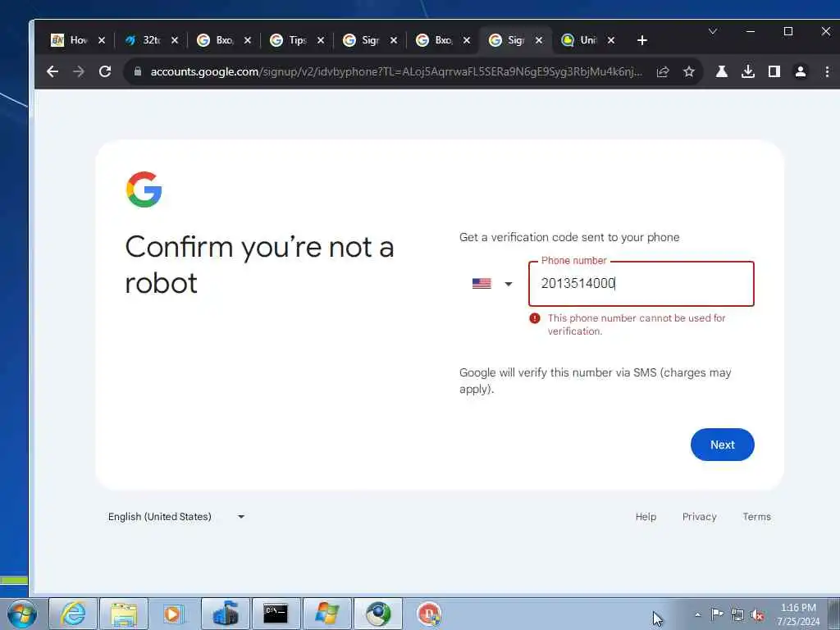Close the 'Tips' tab
840x630 pixels.
tap(321, 40)
